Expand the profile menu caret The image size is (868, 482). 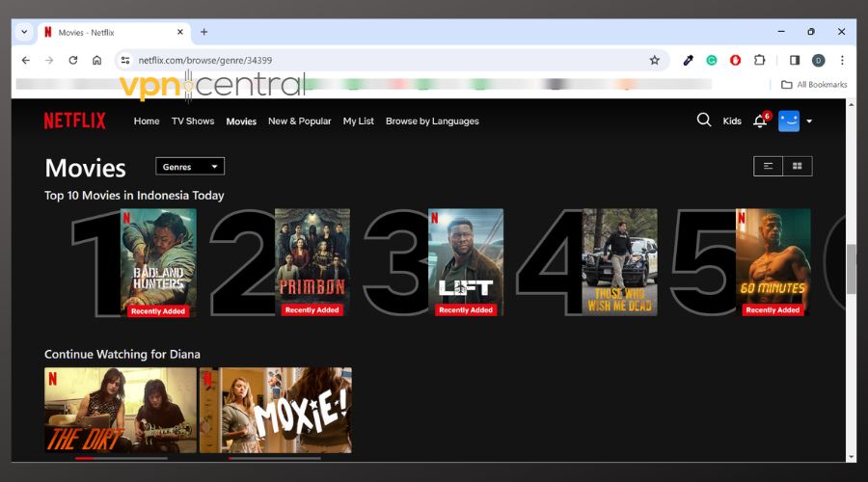809,121
